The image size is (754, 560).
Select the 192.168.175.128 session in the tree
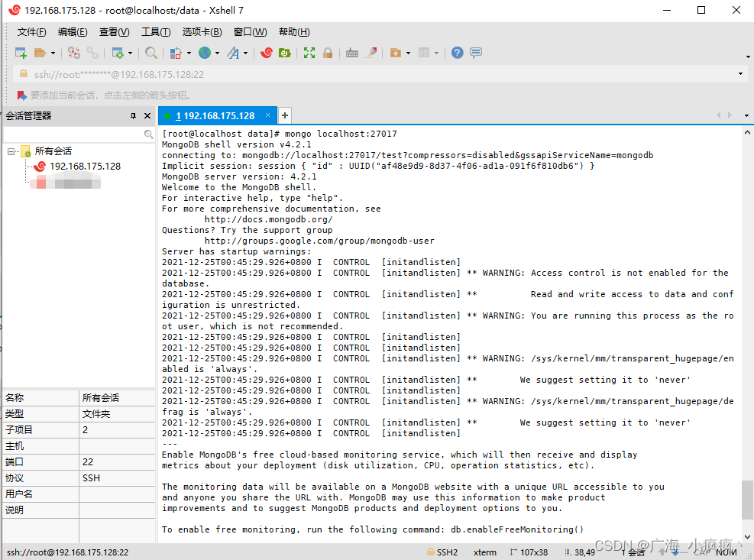pos(85,167)
